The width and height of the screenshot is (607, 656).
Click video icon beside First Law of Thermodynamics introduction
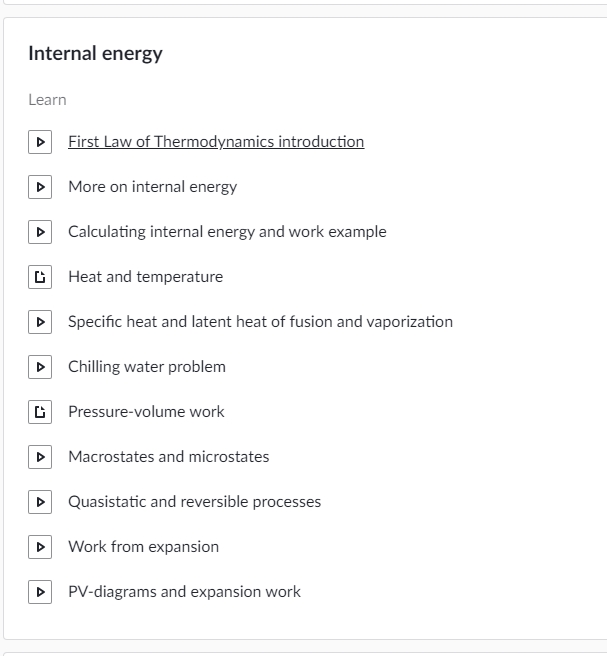tap(40, 142)
